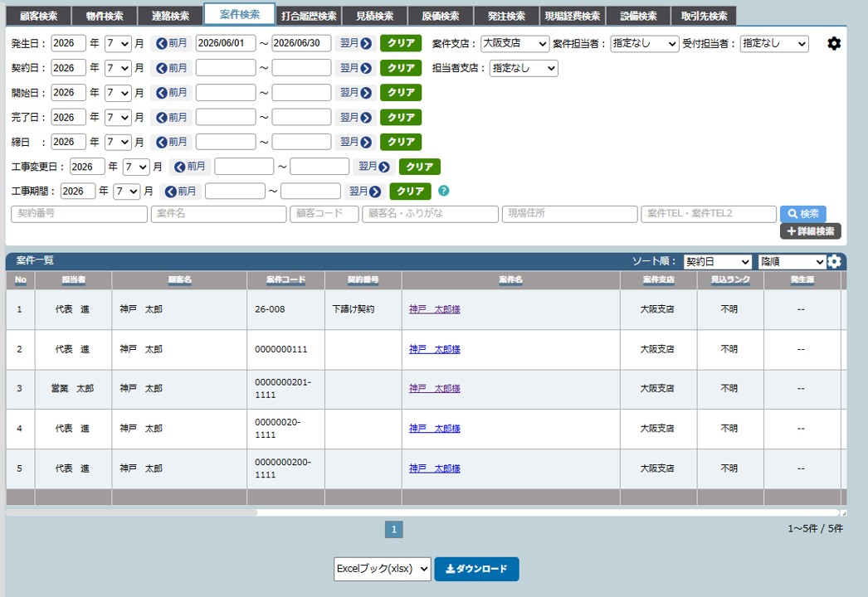
Task: Switch to the 物件検索 tab
Action: click(x=105, y=16)
